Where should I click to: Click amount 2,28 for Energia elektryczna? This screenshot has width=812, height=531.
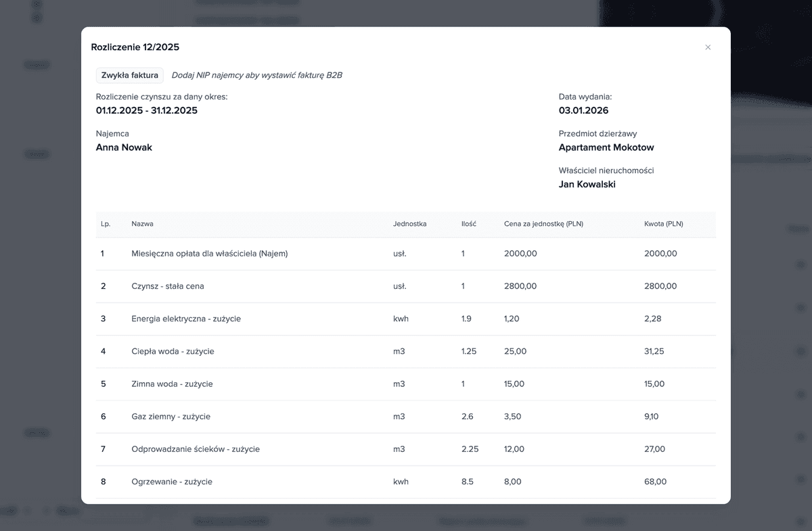tap(653, 319)
